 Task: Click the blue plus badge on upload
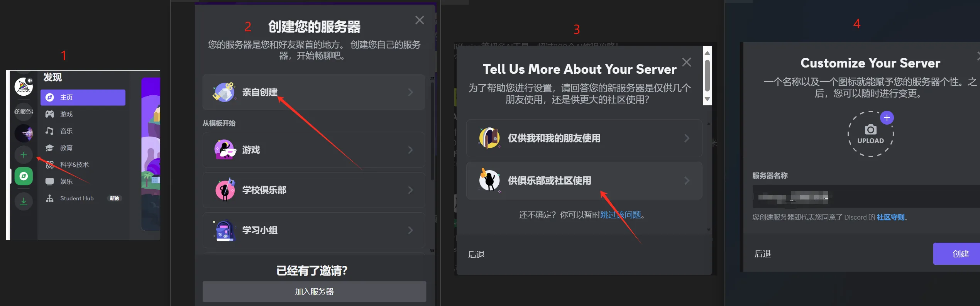click(887, 118)
